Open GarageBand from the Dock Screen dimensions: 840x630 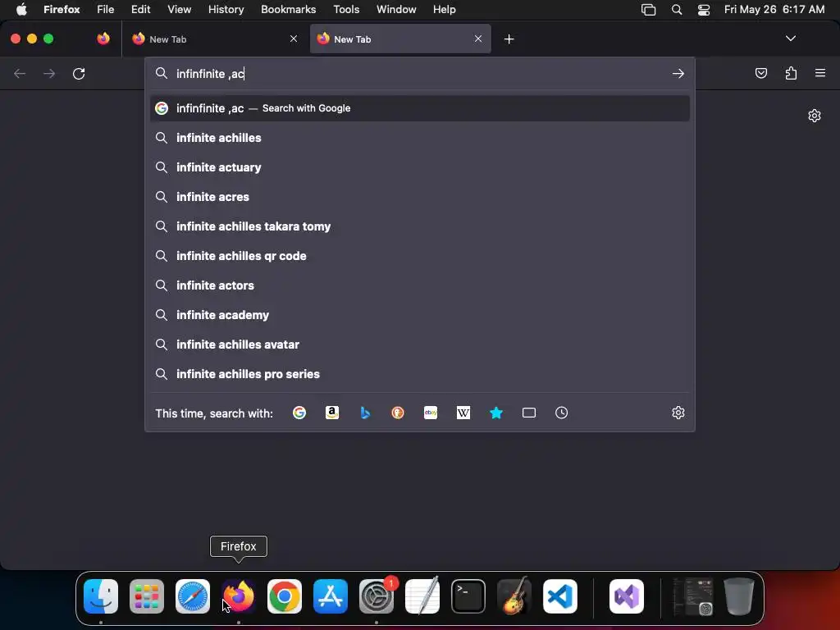click(x=514, y=596)
